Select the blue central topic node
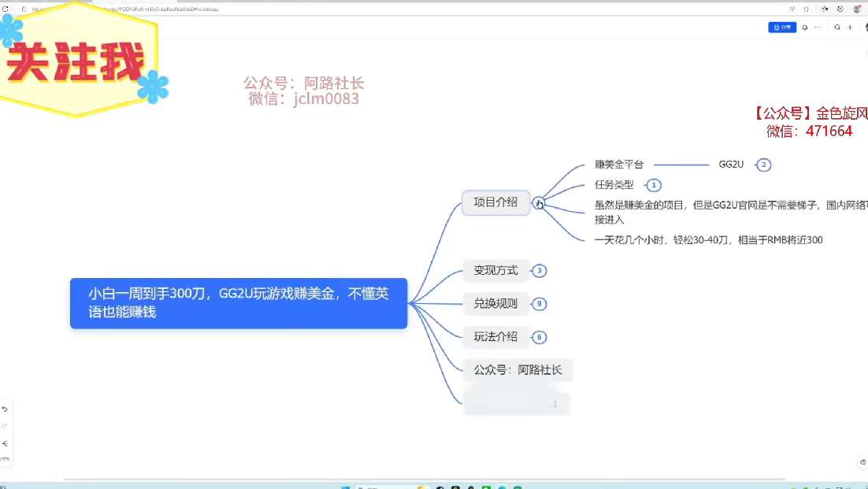Screen dimensions: 868x489 pyautogui.click(x=239, y=303)
